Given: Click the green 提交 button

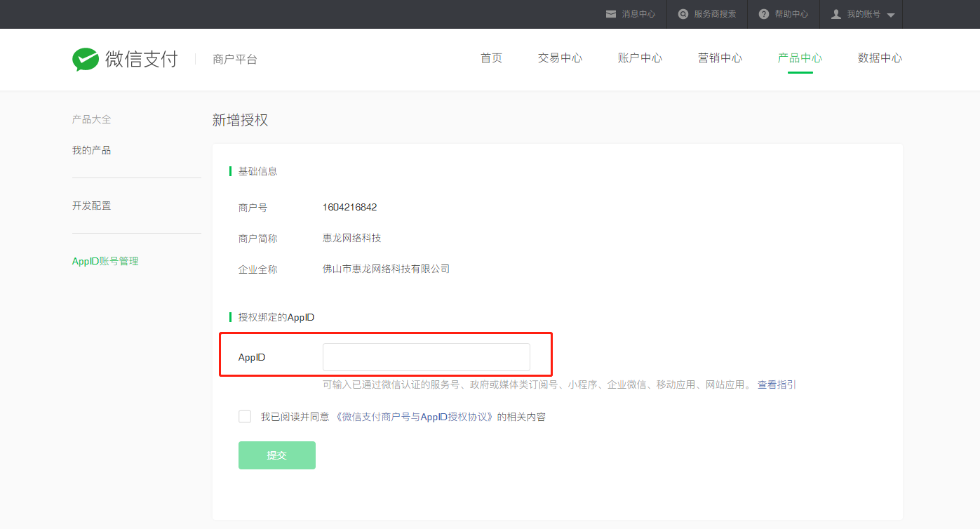Looking at the screenshot, I should coord(277,455).
